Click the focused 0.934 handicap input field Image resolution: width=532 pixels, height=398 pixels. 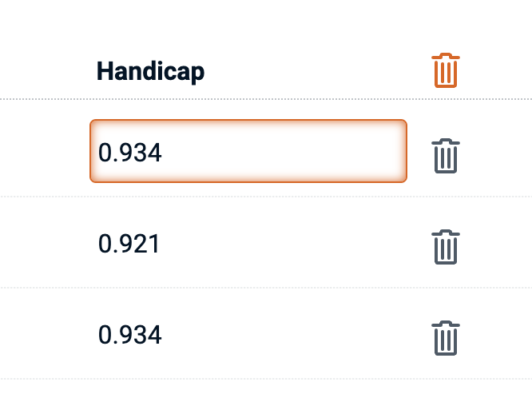[248, 152]
